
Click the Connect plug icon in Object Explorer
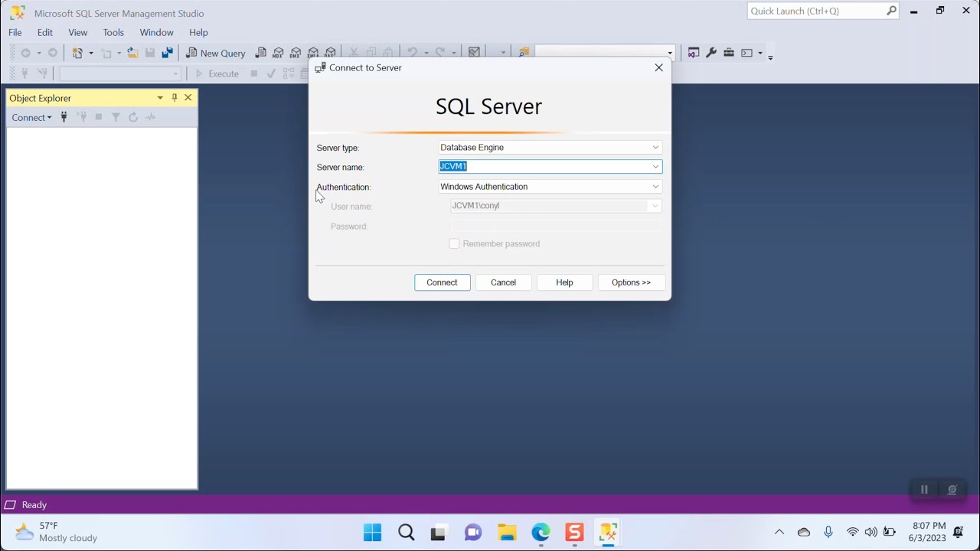pyautogui.click(x=64, y=117)
